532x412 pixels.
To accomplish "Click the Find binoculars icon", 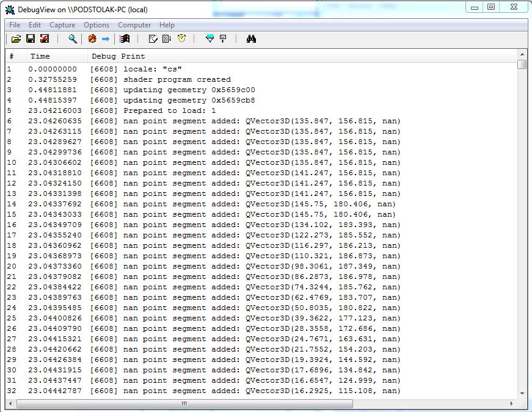I will 251,39.
